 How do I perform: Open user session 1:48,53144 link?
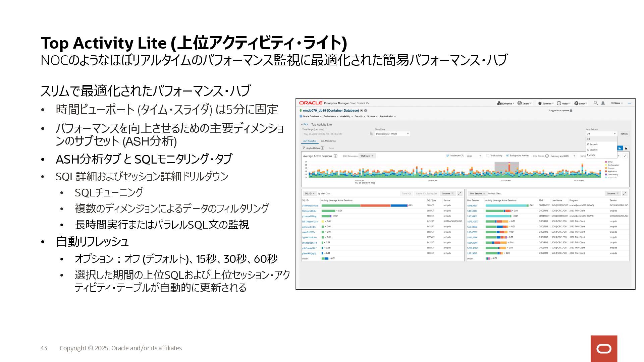pyautogui.click(x=472, y=211)
